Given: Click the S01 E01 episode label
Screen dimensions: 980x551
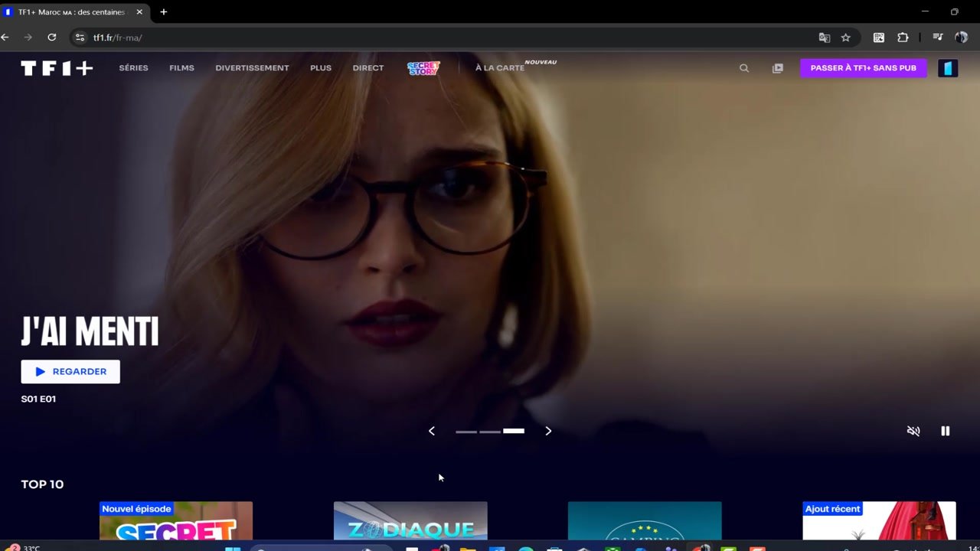Looking at the screenshot, I should (x=38, y=399).
